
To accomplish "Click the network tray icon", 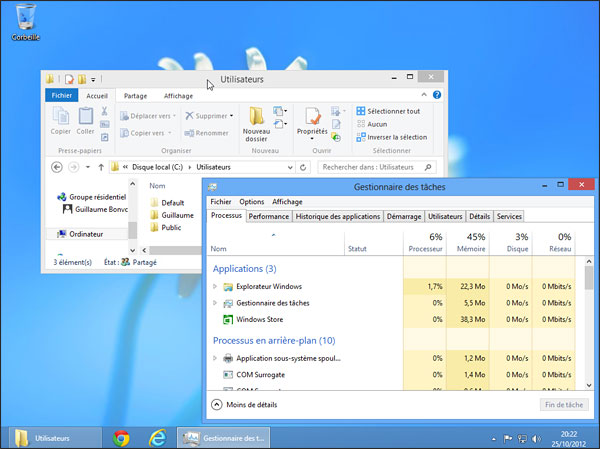I will pos(522,439).
